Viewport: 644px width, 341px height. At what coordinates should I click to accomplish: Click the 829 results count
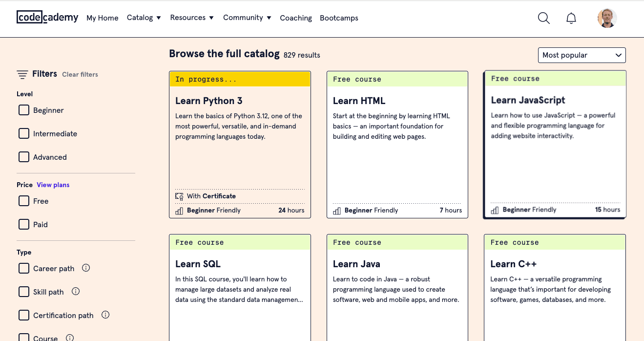(302, 55)
